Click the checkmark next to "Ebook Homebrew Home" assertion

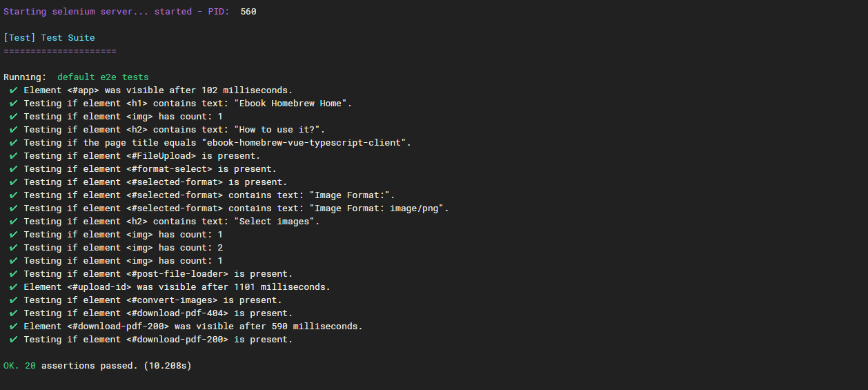click(14, 104)
